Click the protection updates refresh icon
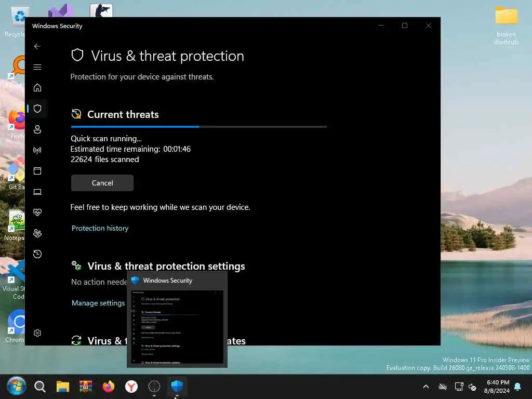This screenshot has width=532, height=399. pyautogui.click(x=76, y=340)
